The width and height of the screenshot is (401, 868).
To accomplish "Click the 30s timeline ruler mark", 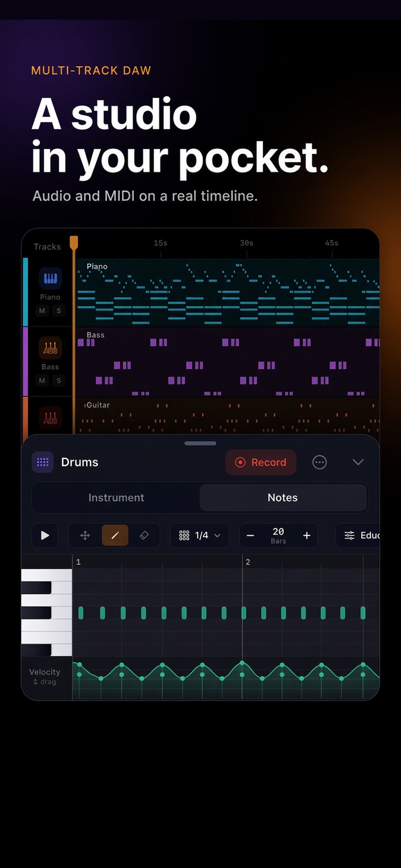I will [x=246, y=243].
